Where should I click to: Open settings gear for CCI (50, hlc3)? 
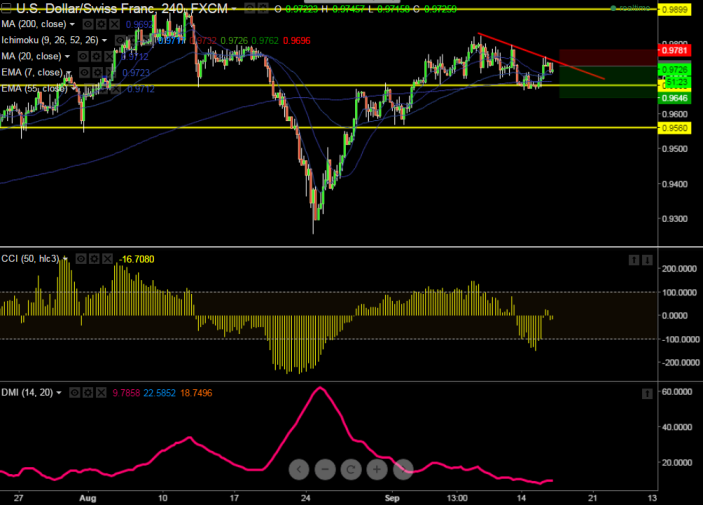coord(94,259)
